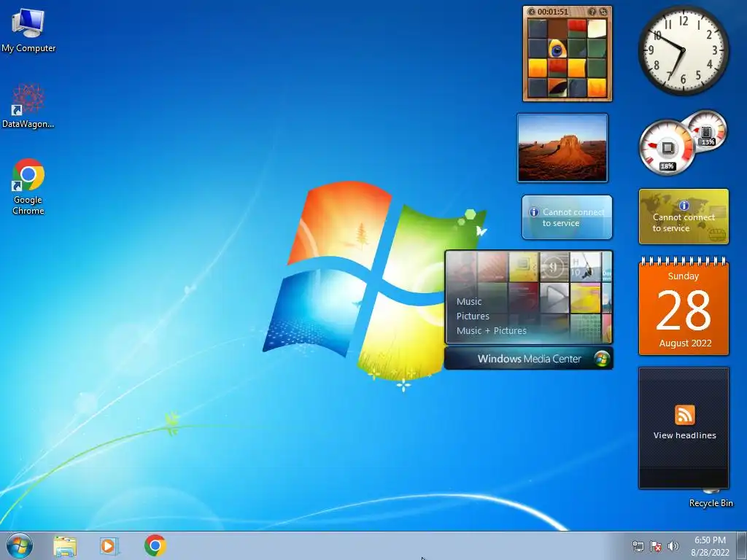Open Windows Explorer from the taskbar

pyautogui.click(x=65, y=546)
